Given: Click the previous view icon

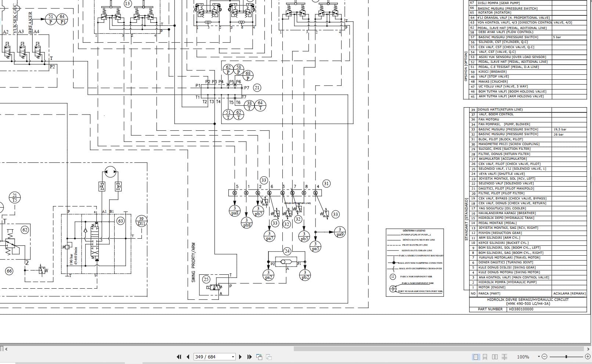Looking at the screenshot, I should click(259, 357).
